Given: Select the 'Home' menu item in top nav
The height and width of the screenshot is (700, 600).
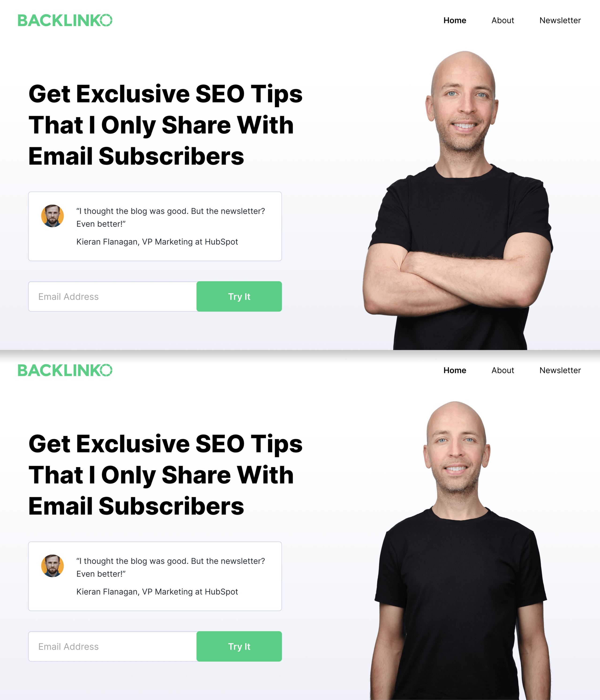Looking at the screenshot, I should pos(455,20).
